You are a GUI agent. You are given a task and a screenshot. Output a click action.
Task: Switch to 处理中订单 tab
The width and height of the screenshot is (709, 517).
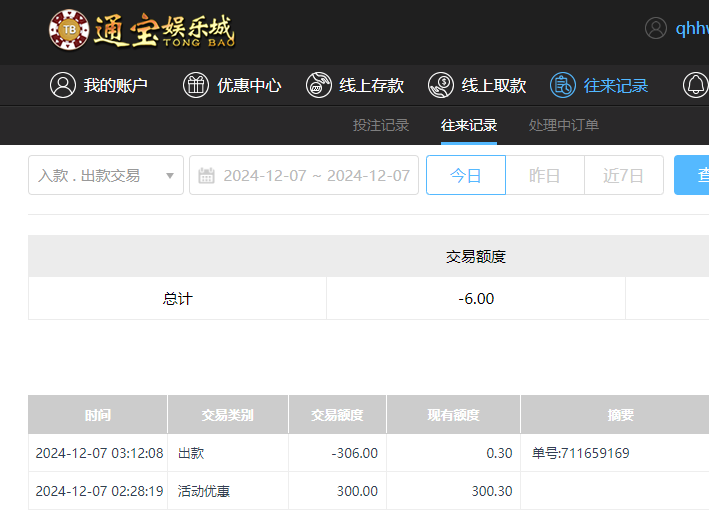pos(564,125)
